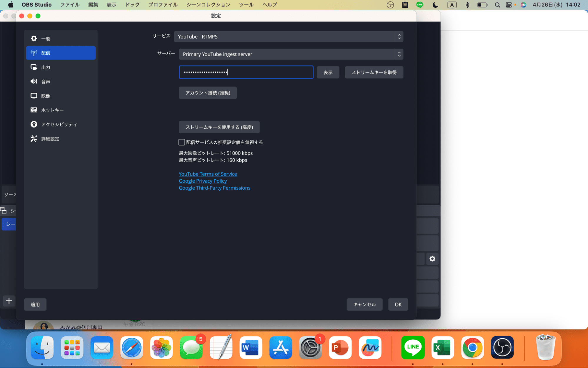Click the Spotlight search icon in menu bar
Screen dimensions: 588x368
point(497,5)
